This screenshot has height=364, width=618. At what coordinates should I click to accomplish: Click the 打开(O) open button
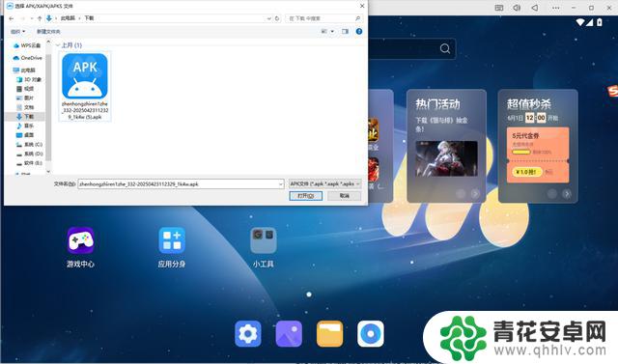305,196
